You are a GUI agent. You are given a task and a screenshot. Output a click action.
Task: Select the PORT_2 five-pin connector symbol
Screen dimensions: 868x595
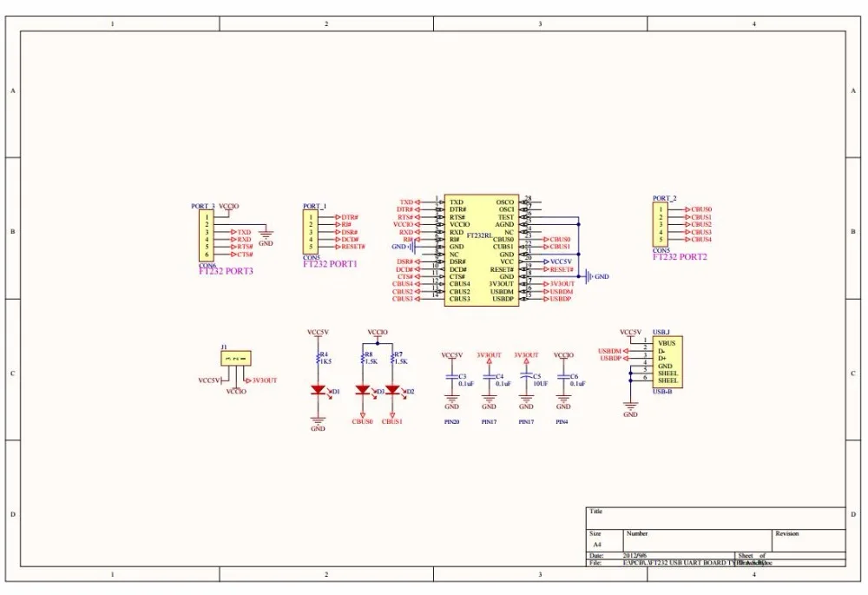click(x=660, y=224)
